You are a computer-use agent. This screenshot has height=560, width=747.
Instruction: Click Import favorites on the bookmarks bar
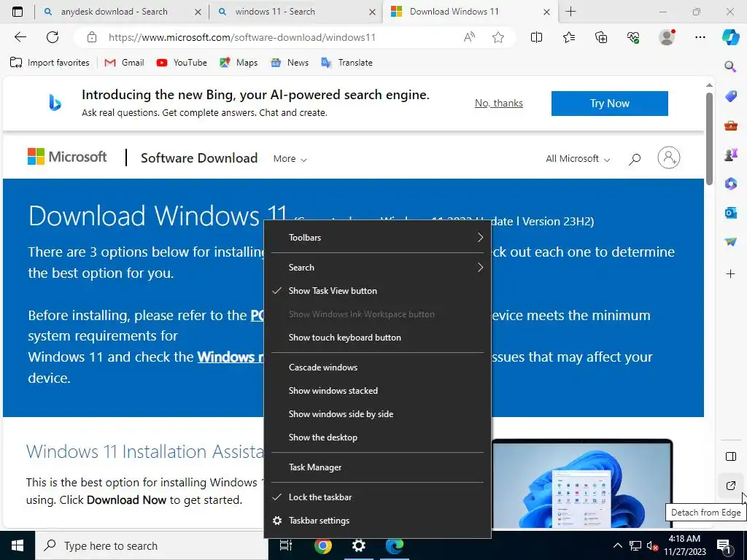click(50, 63)
